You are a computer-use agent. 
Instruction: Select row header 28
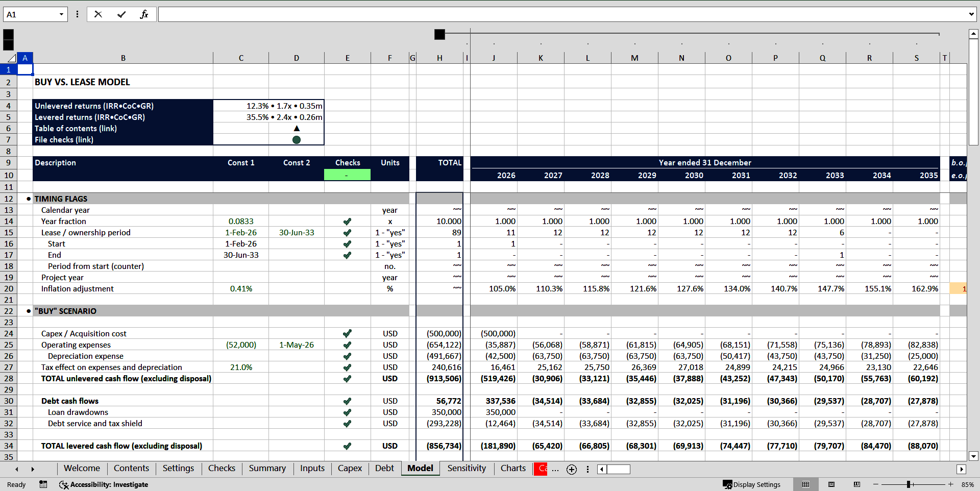click(x=9, y=378)
